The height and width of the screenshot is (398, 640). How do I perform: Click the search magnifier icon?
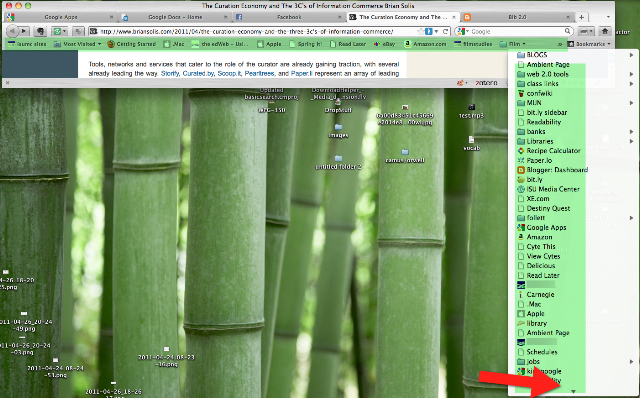[x=568, y=31]
